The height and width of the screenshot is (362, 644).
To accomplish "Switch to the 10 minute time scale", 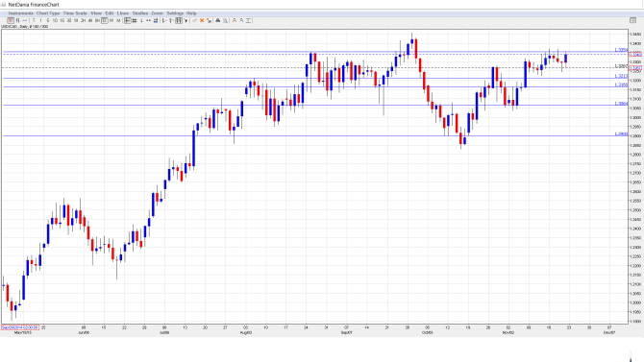I will click(55, 20).
